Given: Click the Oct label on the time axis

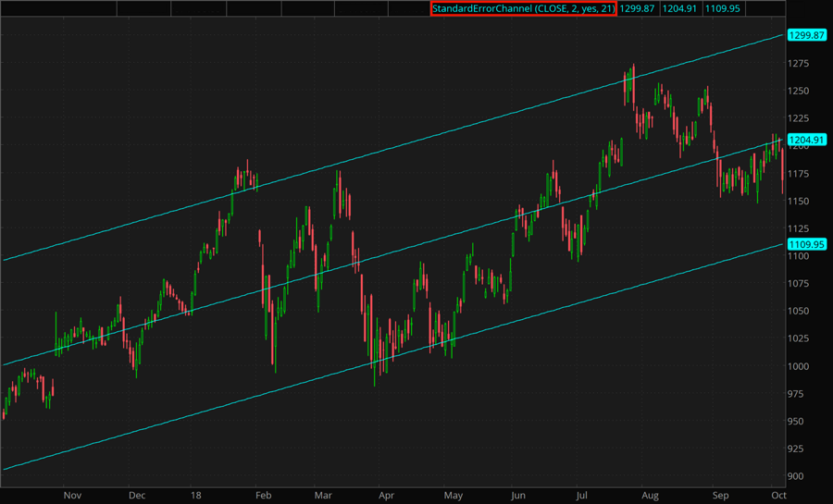Looking at the screenshot, I should click(774, 495).
